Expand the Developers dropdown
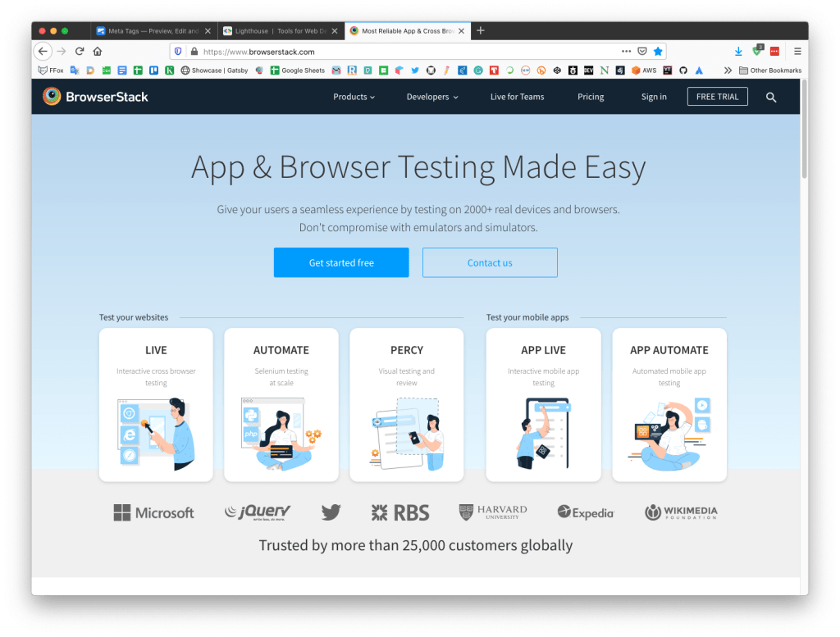 (x=432, y=97)
